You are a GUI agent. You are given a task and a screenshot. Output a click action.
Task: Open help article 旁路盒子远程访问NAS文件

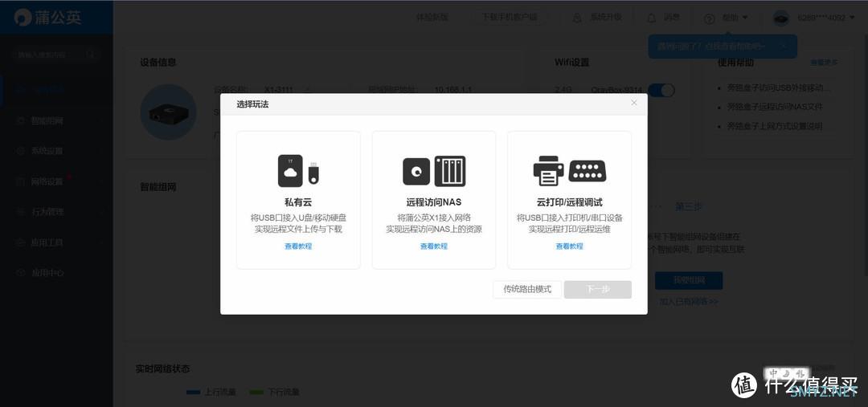click(x=775, y=107)
